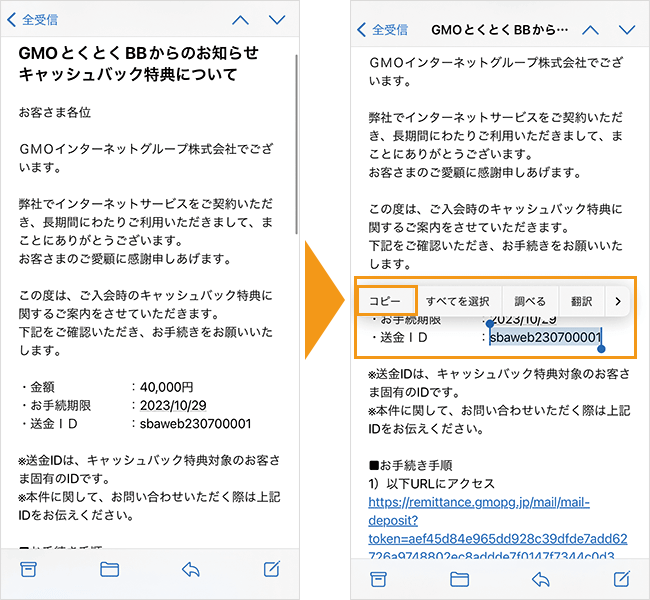Tap date link 2023/10/29 in left screen
650x600 pixels.
tap(173, 406)
